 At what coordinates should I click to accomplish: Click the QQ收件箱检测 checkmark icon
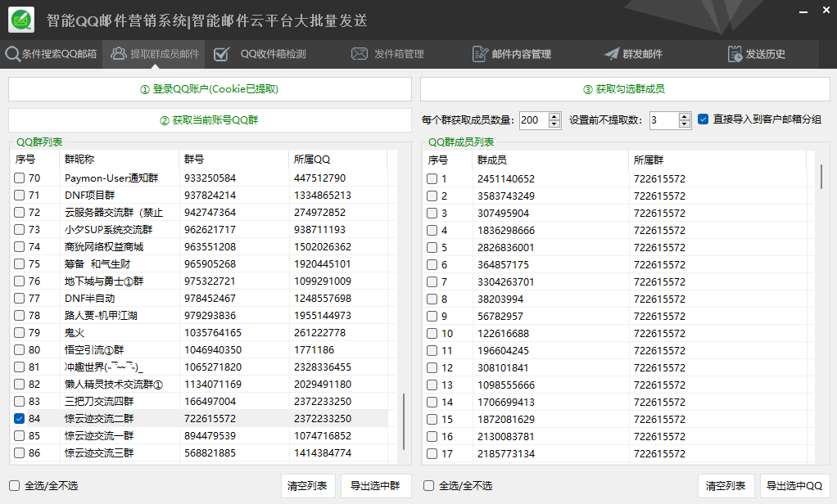pyautogui.click(x=221, y=54)
